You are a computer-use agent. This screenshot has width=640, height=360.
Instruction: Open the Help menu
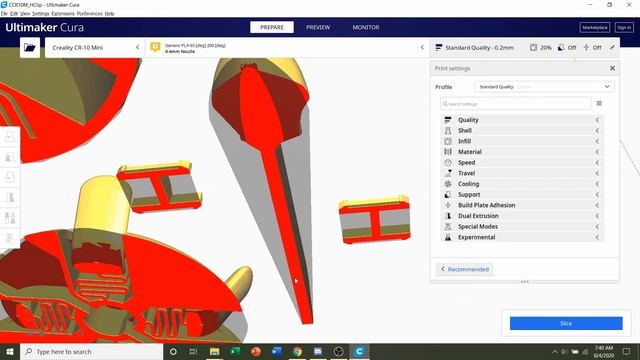click(x=109, y=13)
